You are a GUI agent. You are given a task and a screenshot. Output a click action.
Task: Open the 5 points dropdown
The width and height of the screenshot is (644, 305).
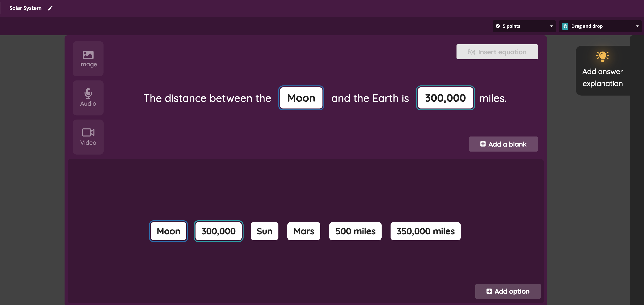pyautogui.click(x=524, y=26)
